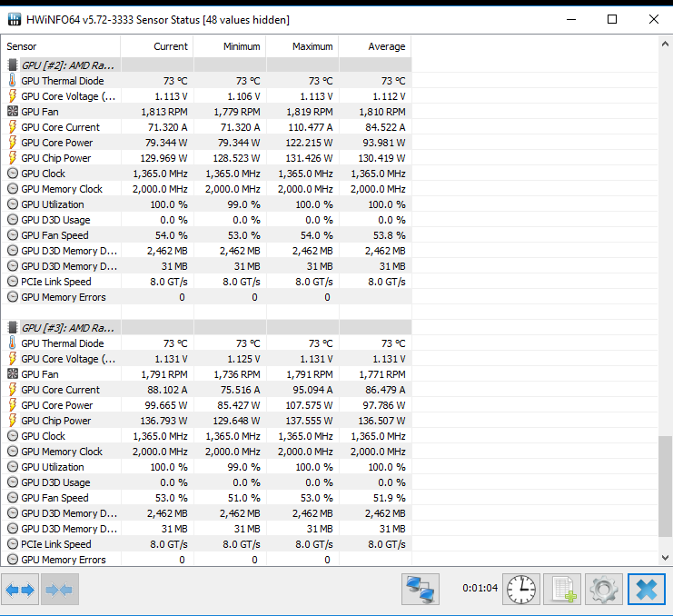Screen dimensions: 673x616
Task: Click the scrollbar up arrow
Action: 665,44
